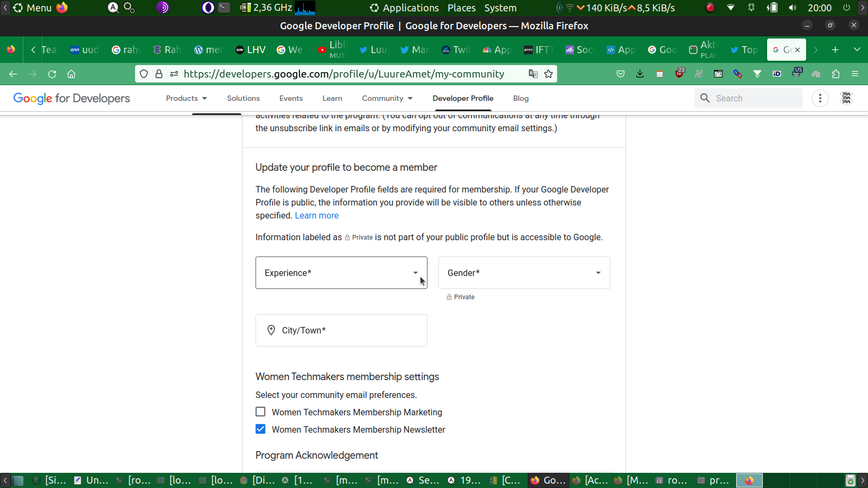Click the 20:00 clock in top panel
868x488 pixels.
coord(820,8)
